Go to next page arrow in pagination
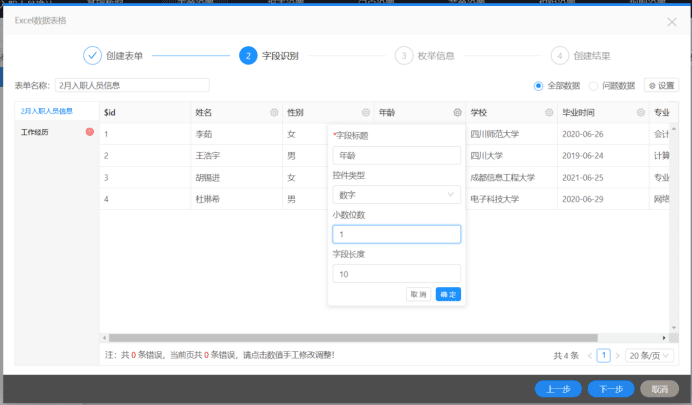Screen dimensions: 692x405 tap(617, 356)
